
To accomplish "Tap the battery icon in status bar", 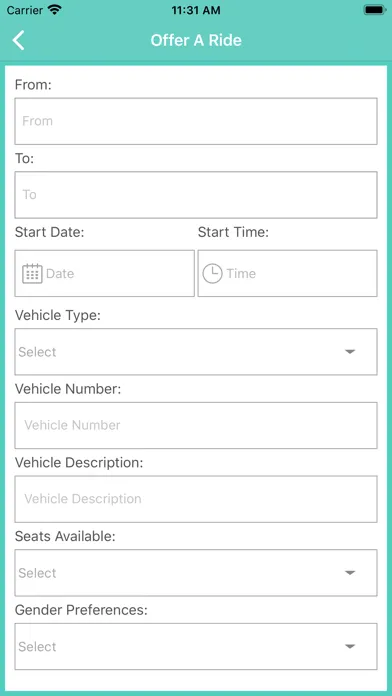I will click(x=375, y=10).
